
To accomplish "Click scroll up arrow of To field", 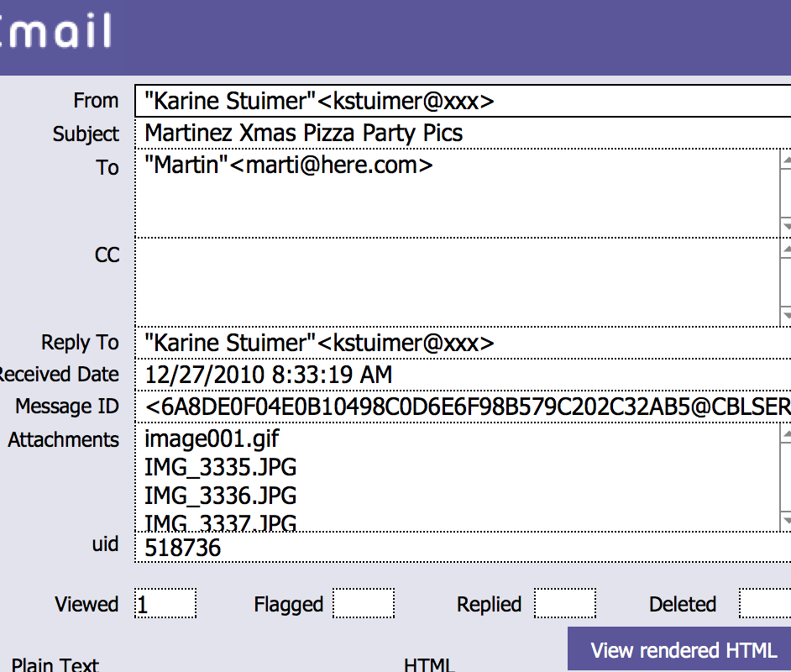I will (x=786, y=161).
